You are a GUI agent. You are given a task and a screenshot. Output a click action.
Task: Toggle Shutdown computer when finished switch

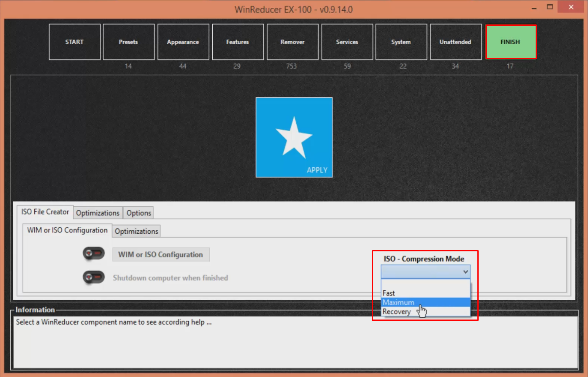click(x=94, y=277)
